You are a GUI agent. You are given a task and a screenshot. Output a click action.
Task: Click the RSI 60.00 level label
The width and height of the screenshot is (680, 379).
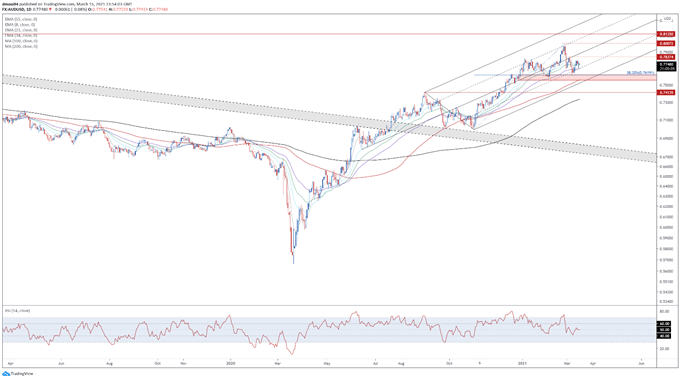click(x=665, y=323)
